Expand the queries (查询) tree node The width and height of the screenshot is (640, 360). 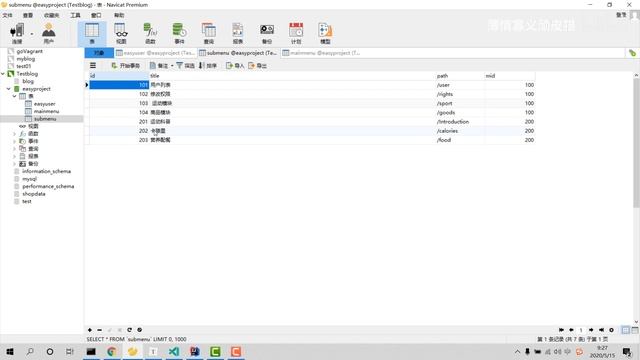point(15,149)
